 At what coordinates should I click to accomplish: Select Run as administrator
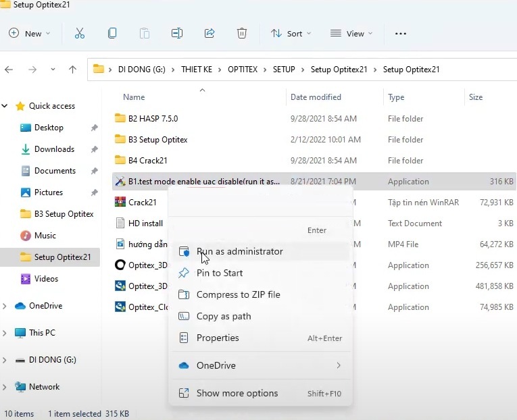(x=239, y=251)
